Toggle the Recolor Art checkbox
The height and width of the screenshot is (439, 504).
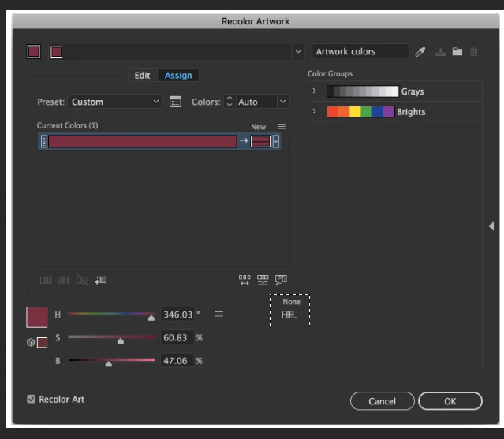(x=32, y=399)
